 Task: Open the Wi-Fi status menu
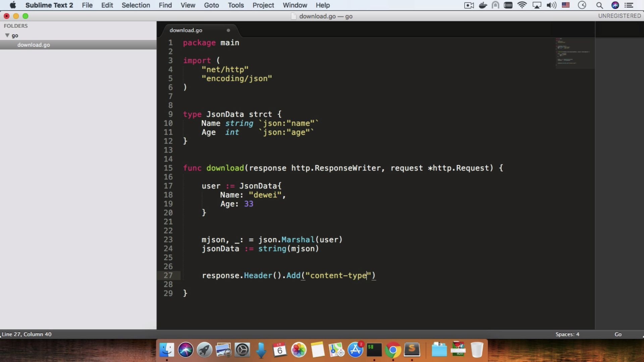point(522,5)
